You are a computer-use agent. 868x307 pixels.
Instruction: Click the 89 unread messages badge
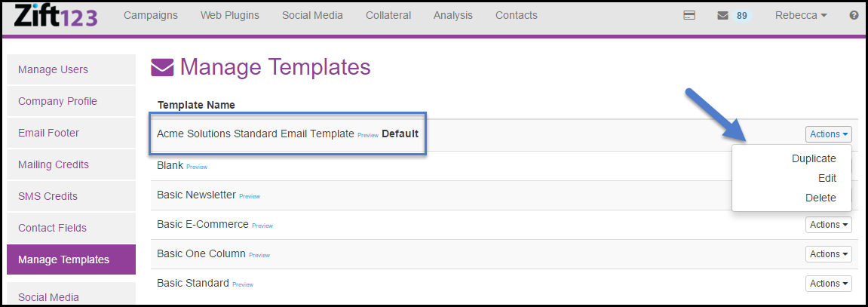tap(742, 15)
